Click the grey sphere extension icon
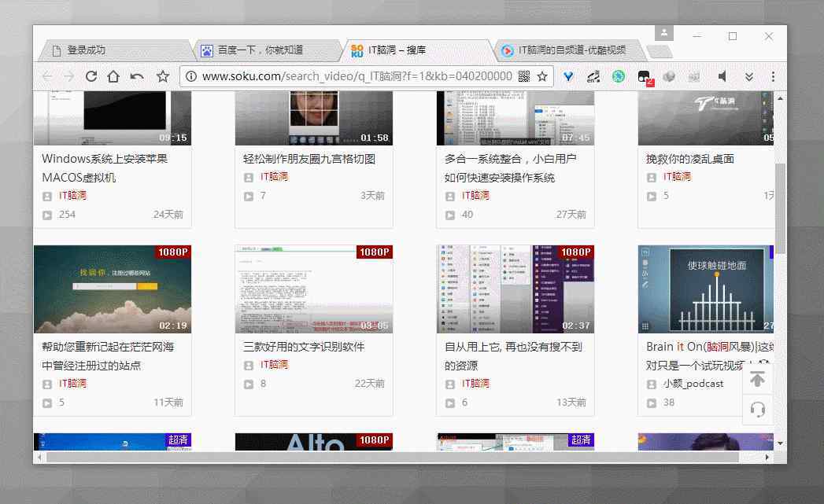Viewport: 824px width, 504px height. [x=669, y=76]
